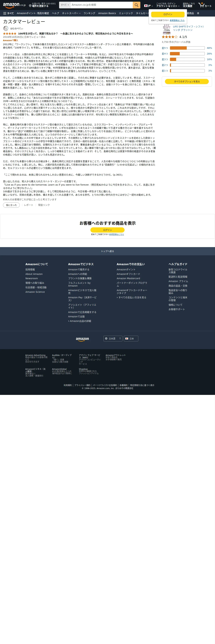The image size is (215, 644).
Task: Click すべてのオプションを見る button
Action: tap(187, 81)
